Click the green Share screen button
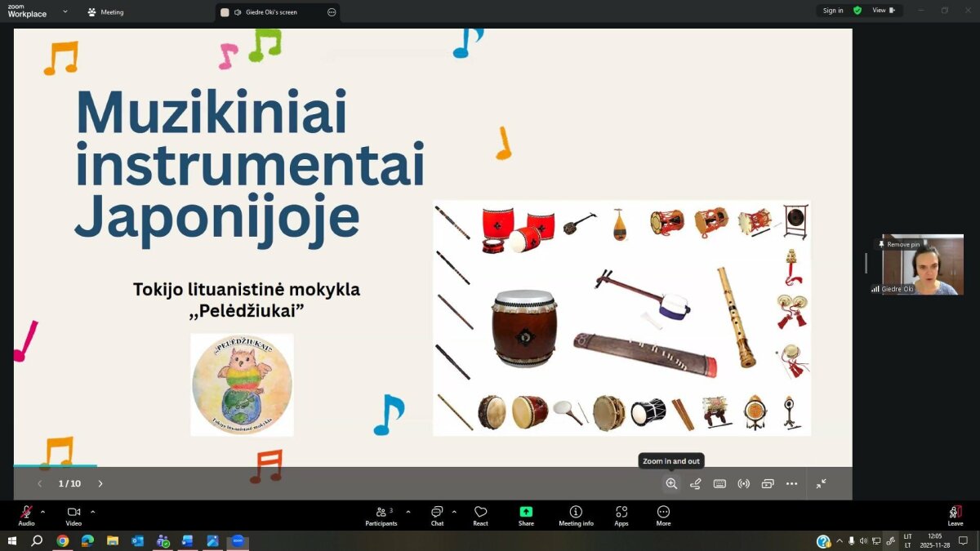Viewport: 980px width, 551px height. click(x=526, y=515)
